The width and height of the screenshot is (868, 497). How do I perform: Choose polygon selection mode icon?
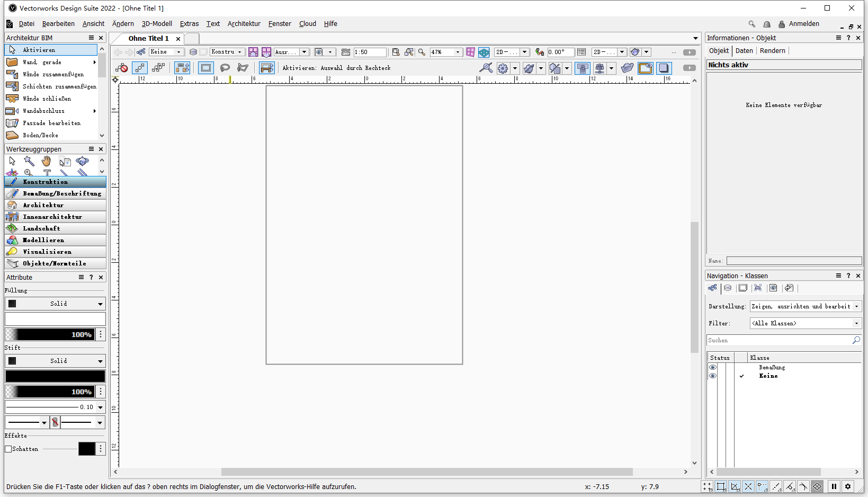pyautogui.click(x=243, y=68)
